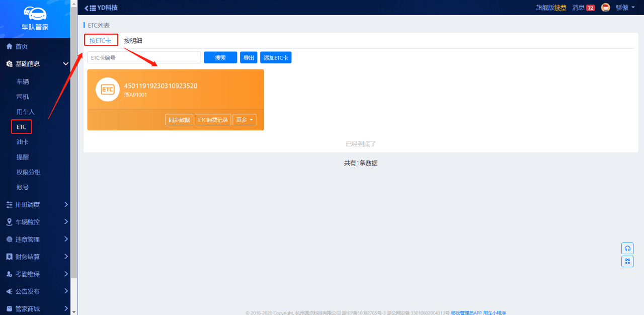Click the 车队管家 car logo

click(35, 14)
